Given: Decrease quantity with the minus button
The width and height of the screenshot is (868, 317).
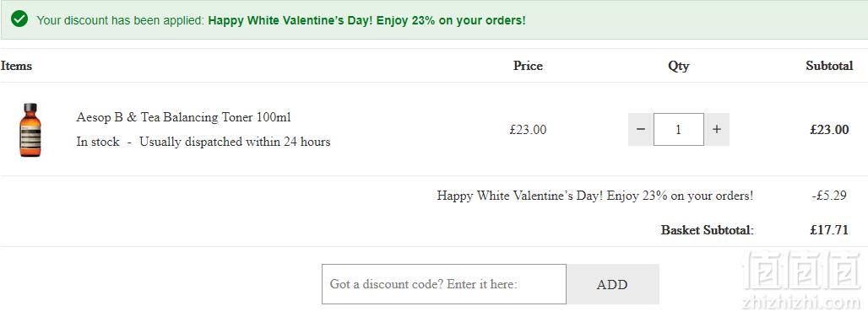Looking at the screenshot, I should pos(641,129).
